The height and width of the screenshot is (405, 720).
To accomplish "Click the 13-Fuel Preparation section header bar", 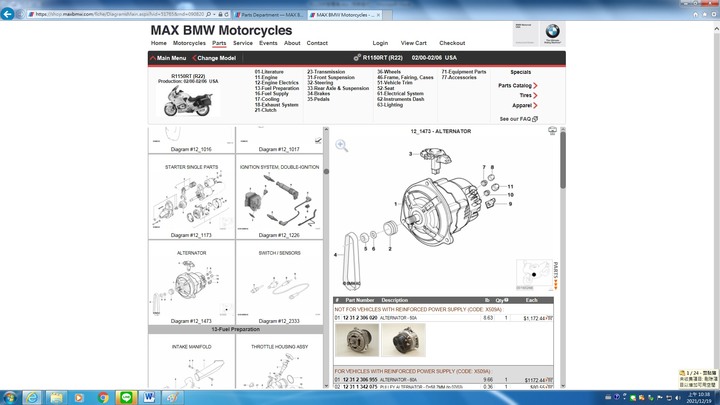I will coord(236,330).
